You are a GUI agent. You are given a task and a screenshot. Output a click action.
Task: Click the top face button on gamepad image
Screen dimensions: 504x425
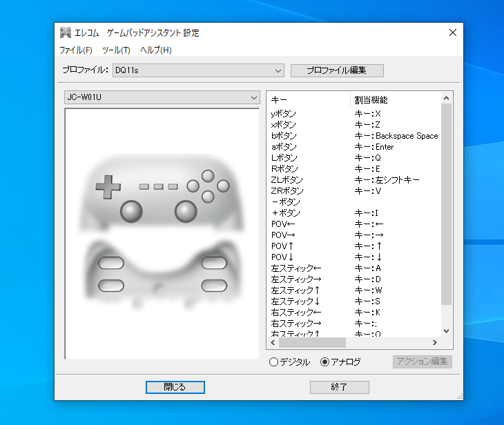pos(208,176)
